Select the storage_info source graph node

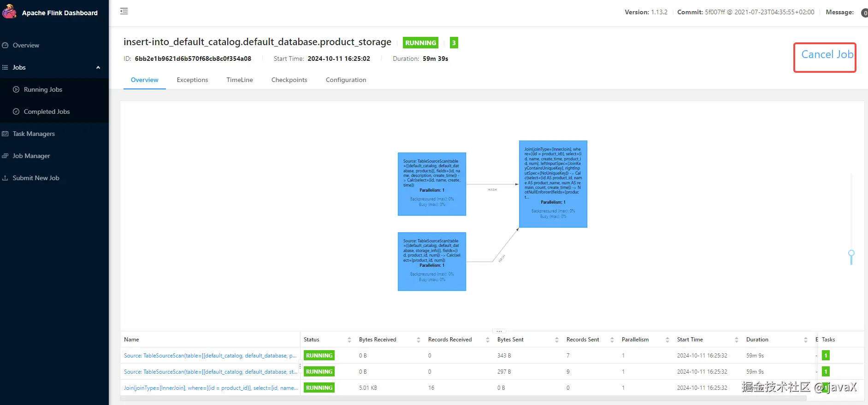click(432, 261)
